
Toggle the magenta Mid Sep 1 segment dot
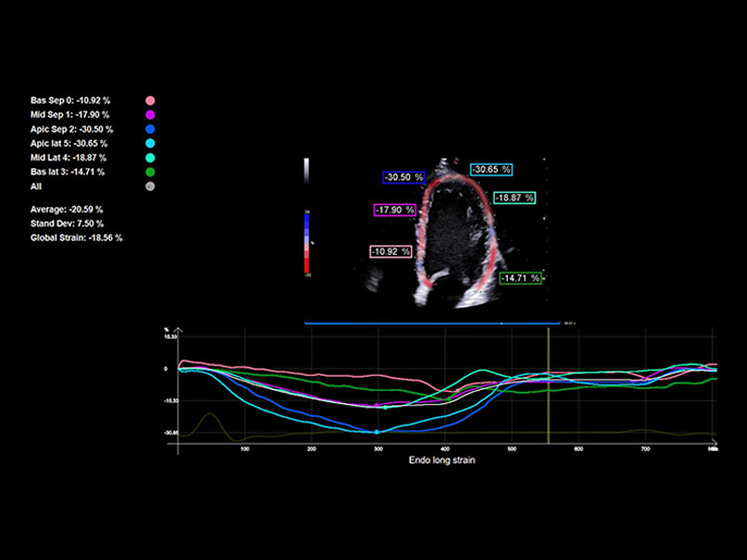coord(150,115)
